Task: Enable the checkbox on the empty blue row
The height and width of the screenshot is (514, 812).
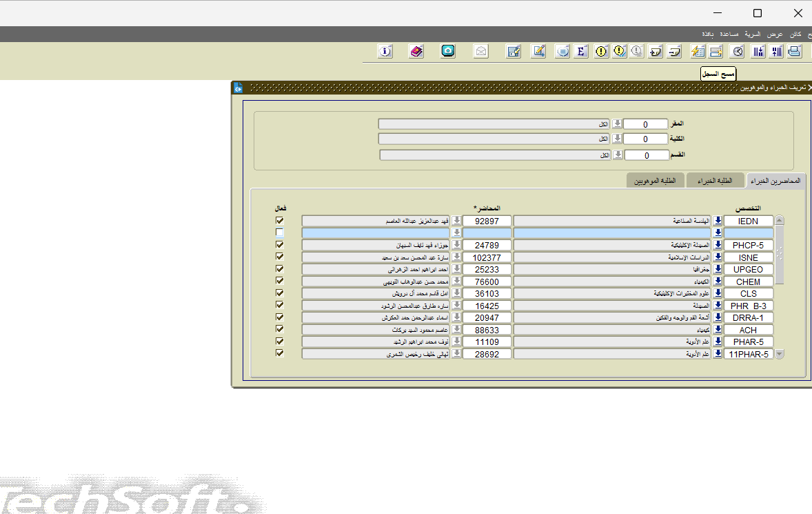Action: pyautogui.click(x=280, y=233)
